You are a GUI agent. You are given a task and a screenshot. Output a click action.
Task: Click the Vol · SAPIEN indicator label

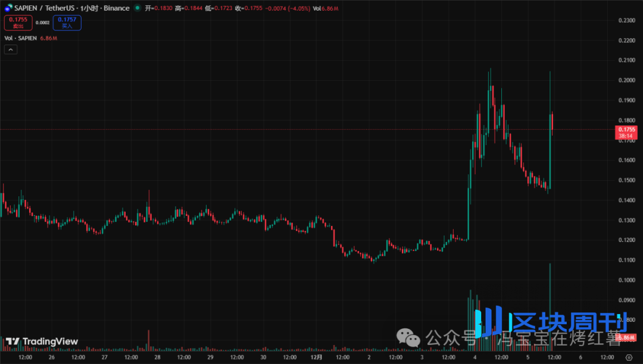coord(21,38)
